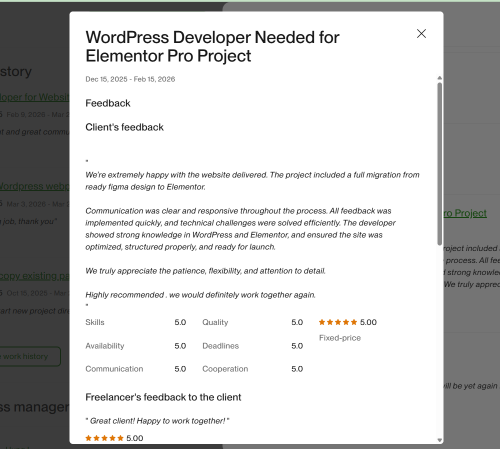Viewport: 500px width, 449px height.
Task: Click the 'Quality' rating label
Action: pos(215,322)
